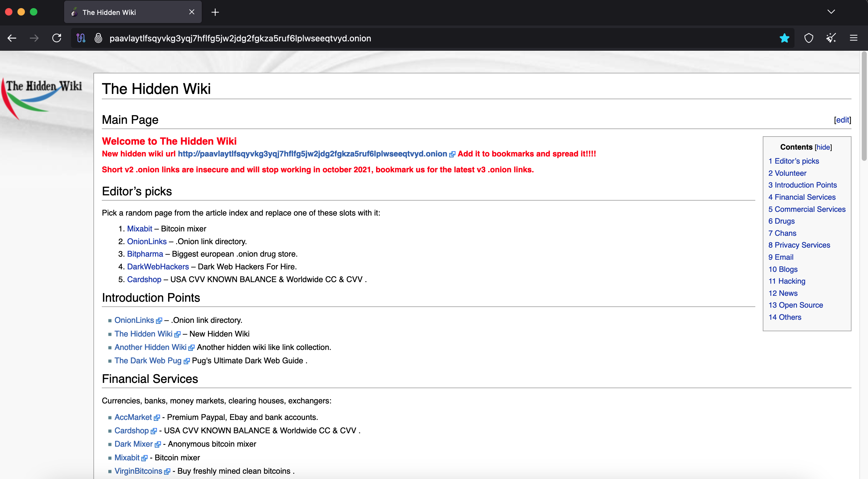
Task: Jump to 6 Drugs in Contents
Action: click(x=781, y=221)
